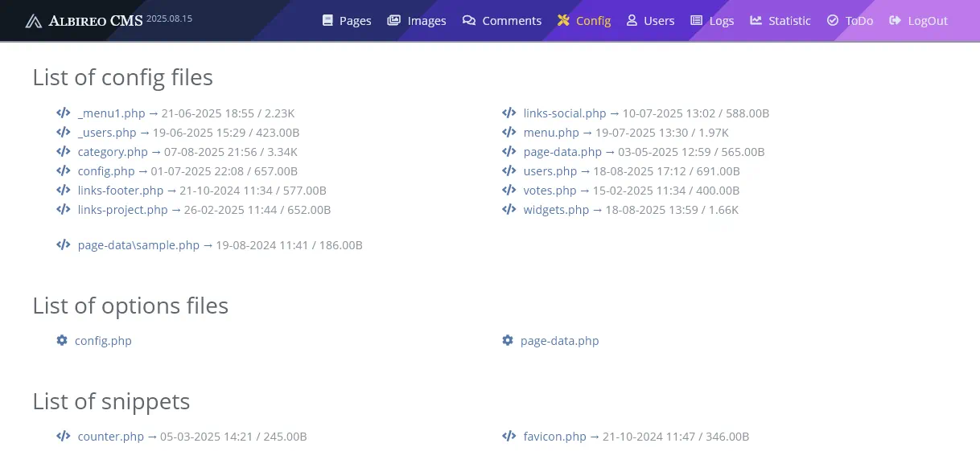The image size is (980, 476).
Task: Open the favicon.php snippet
Action: [554, 436]
